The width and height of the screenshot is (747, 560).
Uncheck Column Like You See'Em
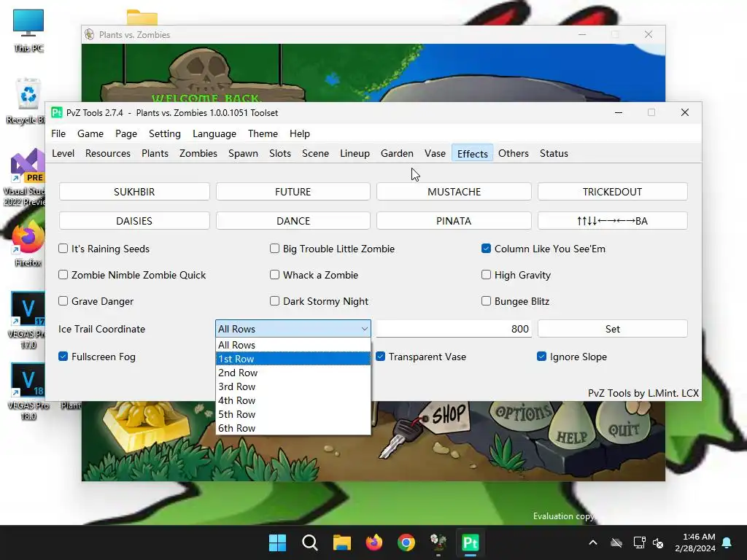486,248
